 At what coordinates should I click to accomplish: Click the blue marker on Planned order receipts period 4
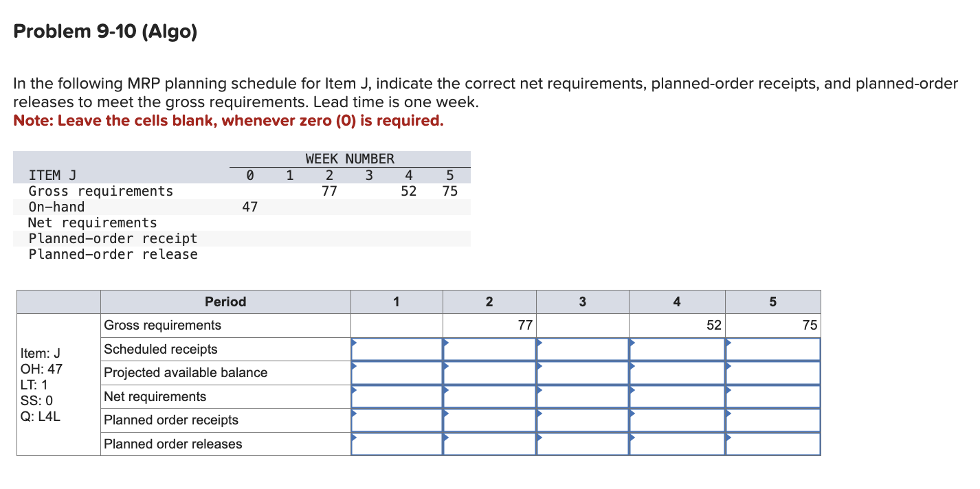(631, 413)
